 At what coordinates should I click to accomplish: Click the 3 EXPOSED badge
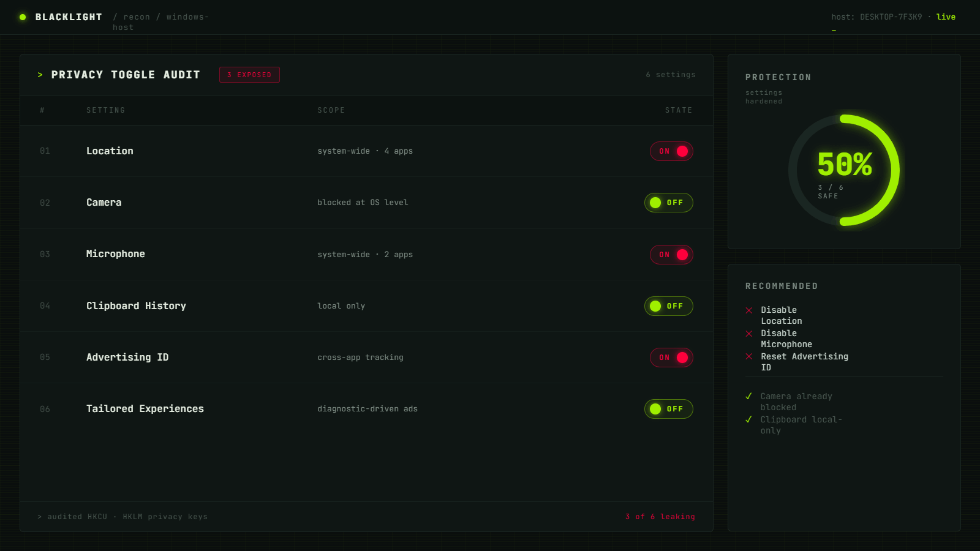249,75
